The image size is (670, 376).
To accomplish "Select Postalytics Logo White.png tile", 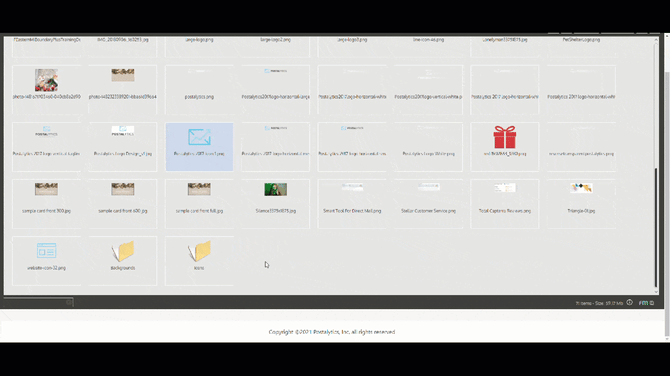I will [428, 147].
